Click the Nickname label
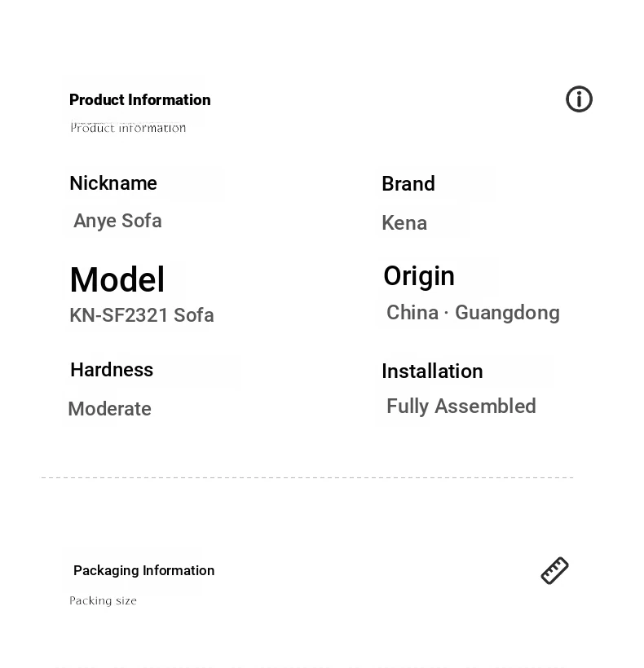 [x=113, y=183]
